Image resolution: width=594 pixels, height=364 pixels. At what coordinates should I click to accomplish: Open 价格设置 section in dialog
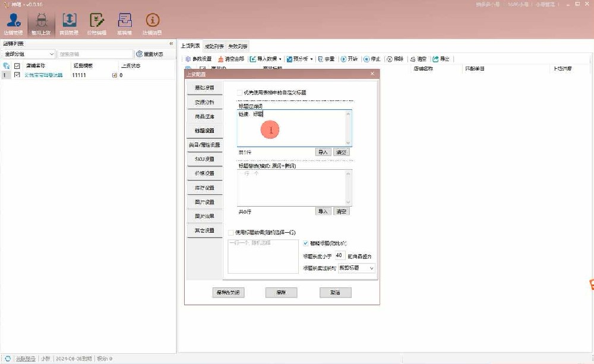(x=204, y=173)
